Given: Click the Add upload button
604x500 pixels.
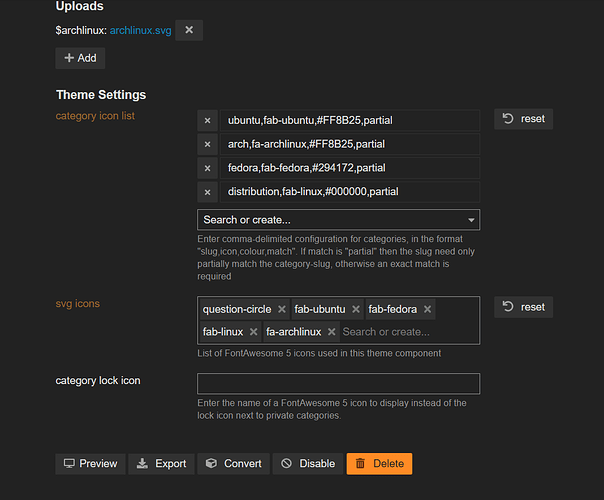Looking at the screenshot, I should (x=80, y=58).
